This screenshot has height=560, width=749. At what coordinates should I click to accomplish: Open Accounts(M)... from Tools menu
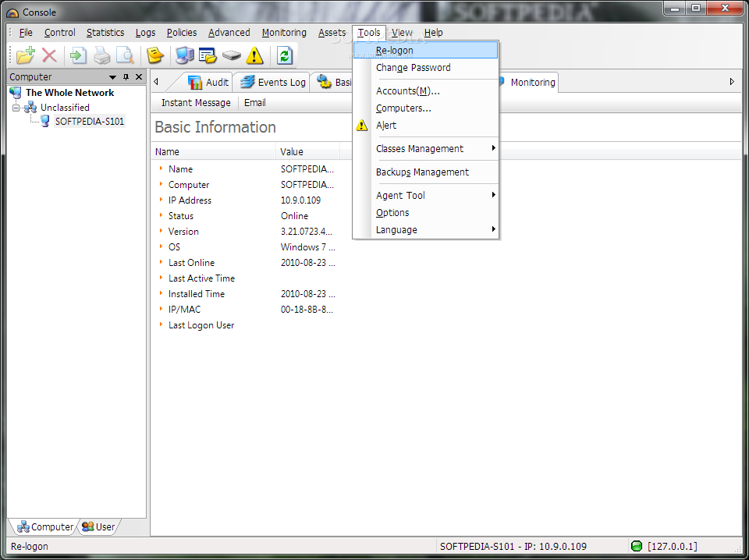pos(426,90)
